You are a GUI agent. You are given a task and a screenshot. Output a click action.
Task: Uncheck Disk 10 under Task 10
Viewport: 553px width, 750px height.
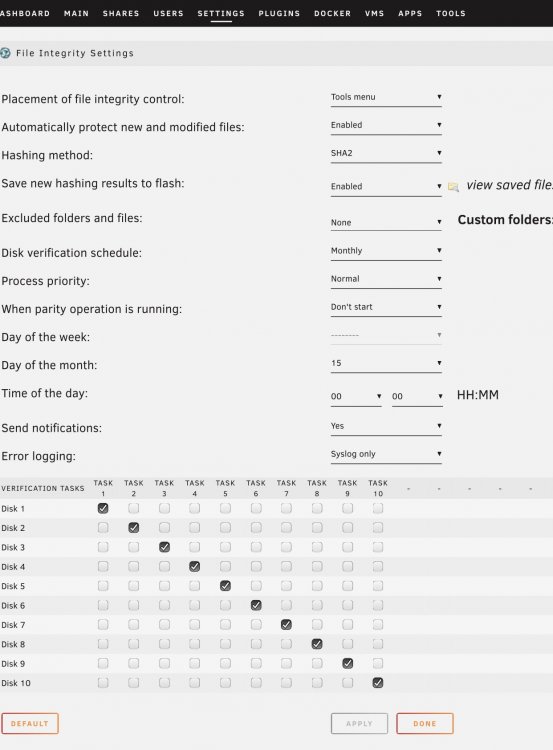coord(378,683)
